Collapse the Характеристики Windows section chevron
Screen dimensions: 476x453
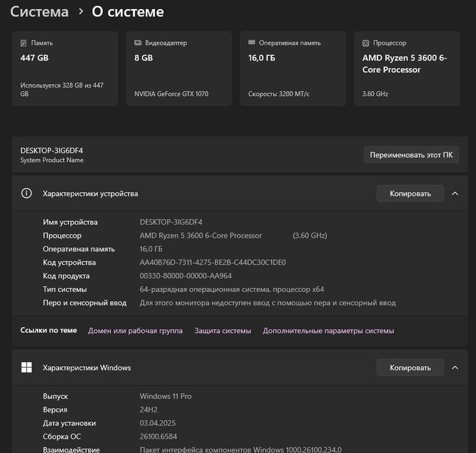coord(455,367)
